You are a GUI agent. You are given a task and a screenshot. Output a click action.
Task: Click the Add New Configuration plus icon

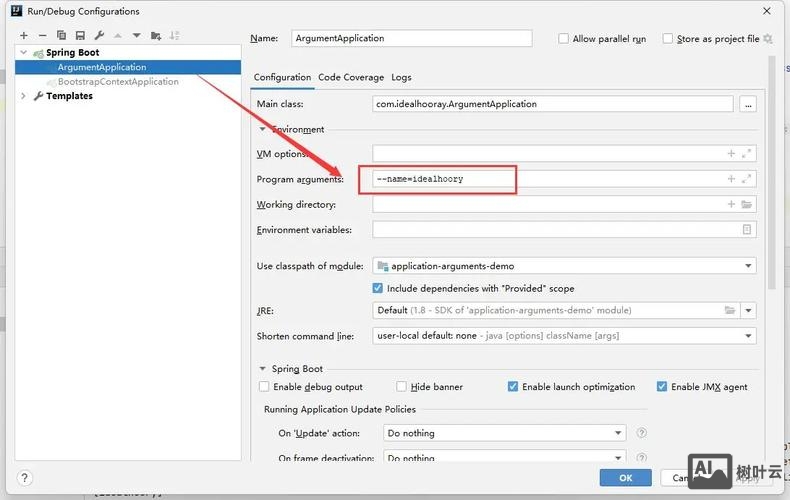click(24, 36)
